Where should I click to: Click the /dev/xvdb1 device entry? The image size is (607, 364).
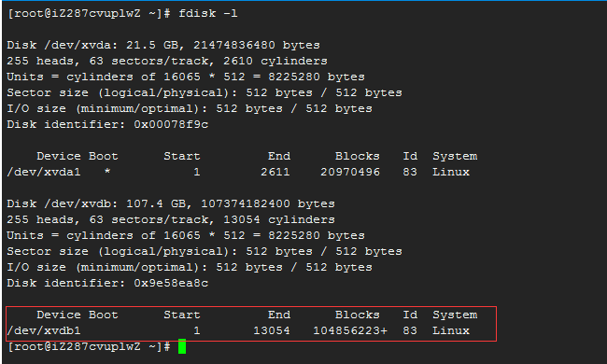tap(44, 330)
